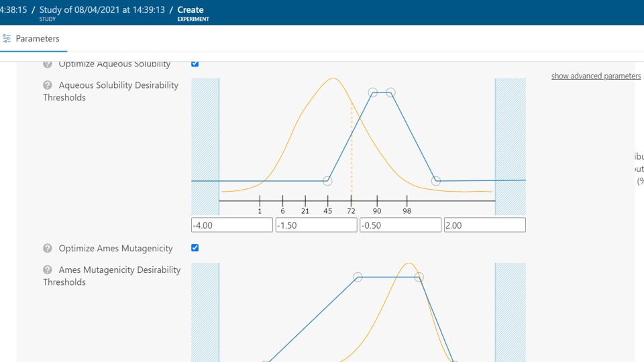Viewport: 644px width, 362px height.
Task: Click help icon beside Optimize Ames Mutagenicity
Action: click(x=48, y=249)
